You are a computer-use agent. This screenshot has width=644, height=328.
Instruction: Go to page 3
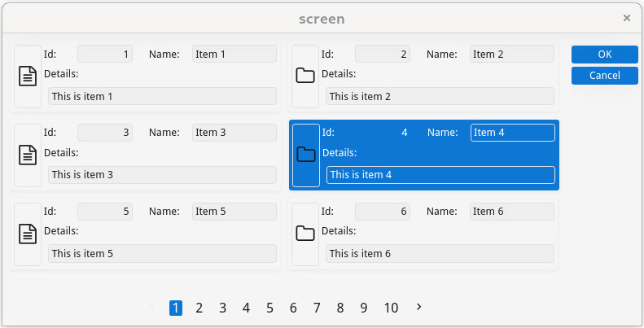[222, 308]
